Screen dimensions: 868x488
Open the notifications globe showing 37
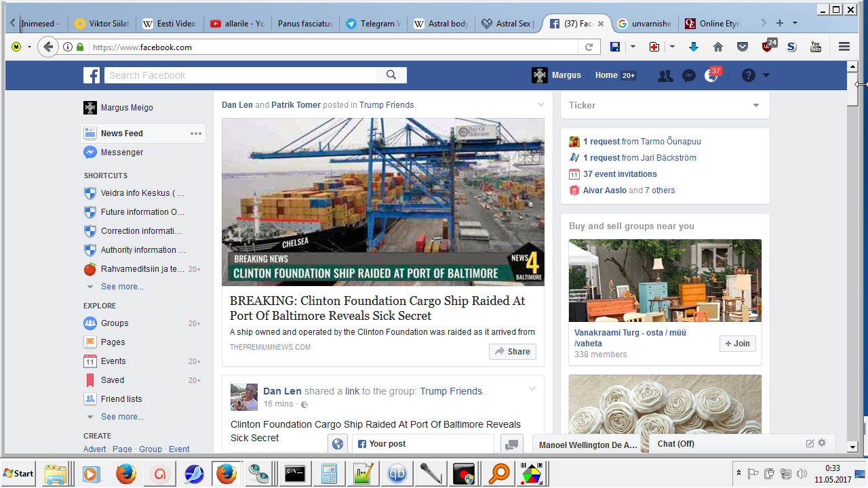(x=711, y=75)
